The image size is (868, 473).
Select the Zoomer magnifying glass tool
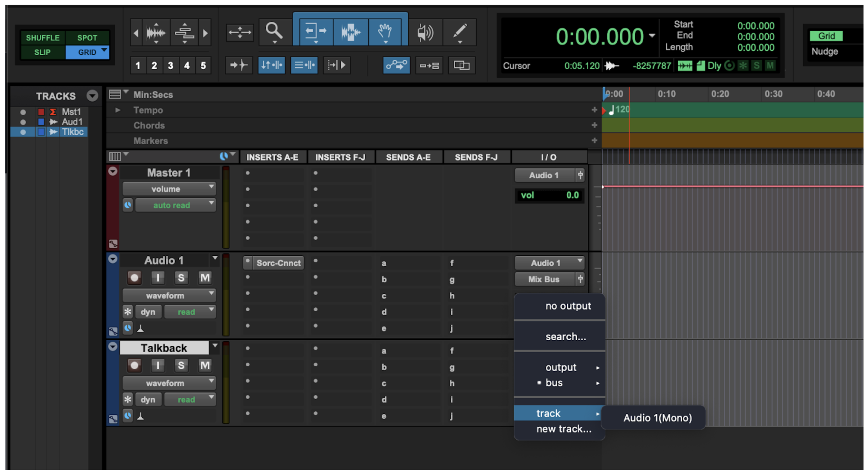click(274, 32)
